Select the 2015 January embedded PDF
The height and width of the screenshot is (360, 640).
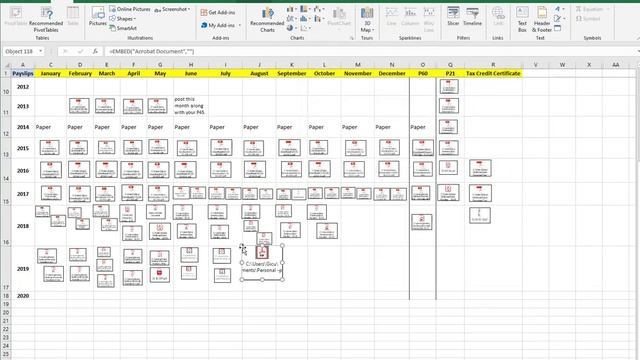pos(49,148)
